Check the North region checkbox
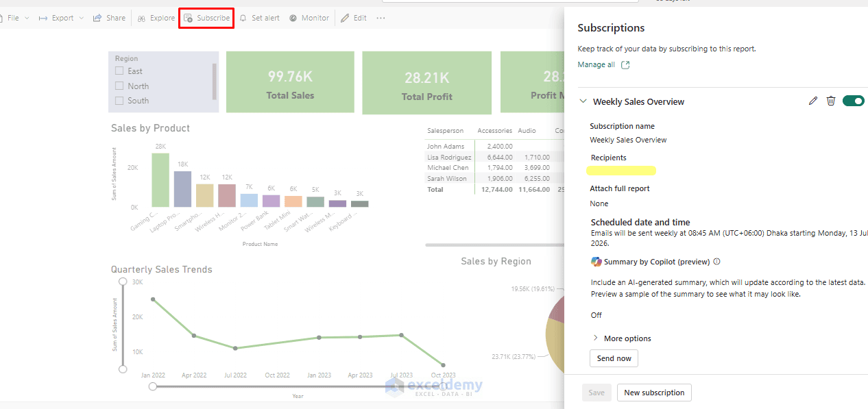 (119, 86)
